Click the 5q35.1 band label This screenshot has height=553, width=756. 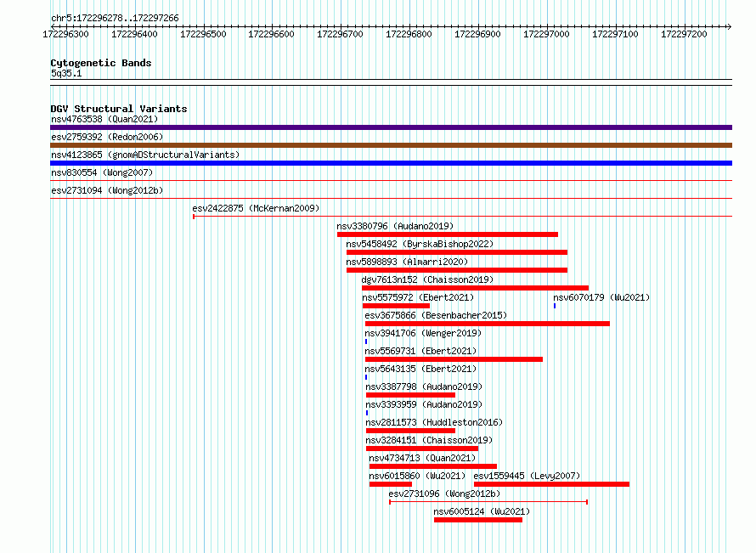tap(66, 73)
